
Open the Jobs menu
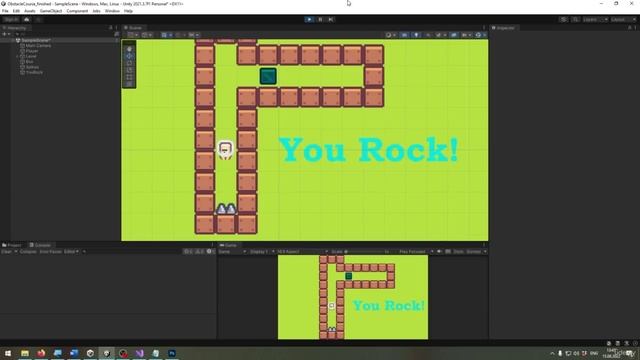tap(96, 11)
